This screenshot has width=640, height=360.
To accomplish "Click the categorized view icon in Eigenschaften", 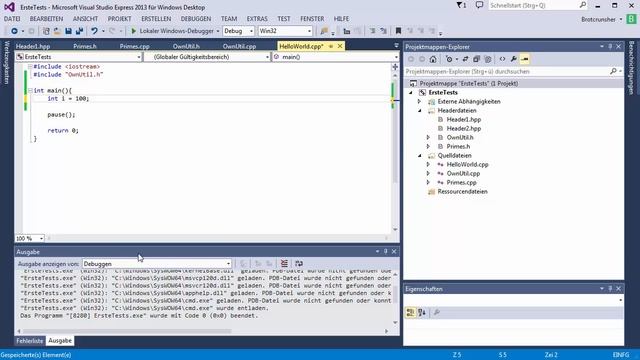I will click(410, 313).
